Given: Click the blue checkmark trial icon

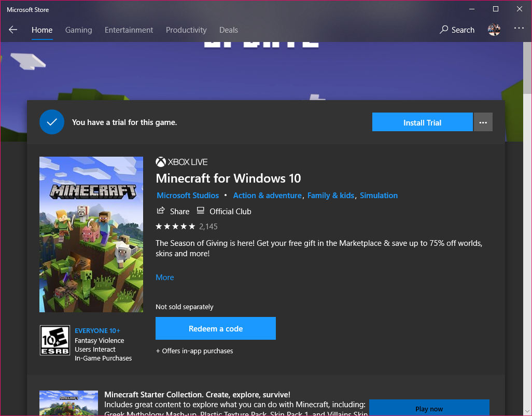Looking at the screenshot, I should [52, 122].
